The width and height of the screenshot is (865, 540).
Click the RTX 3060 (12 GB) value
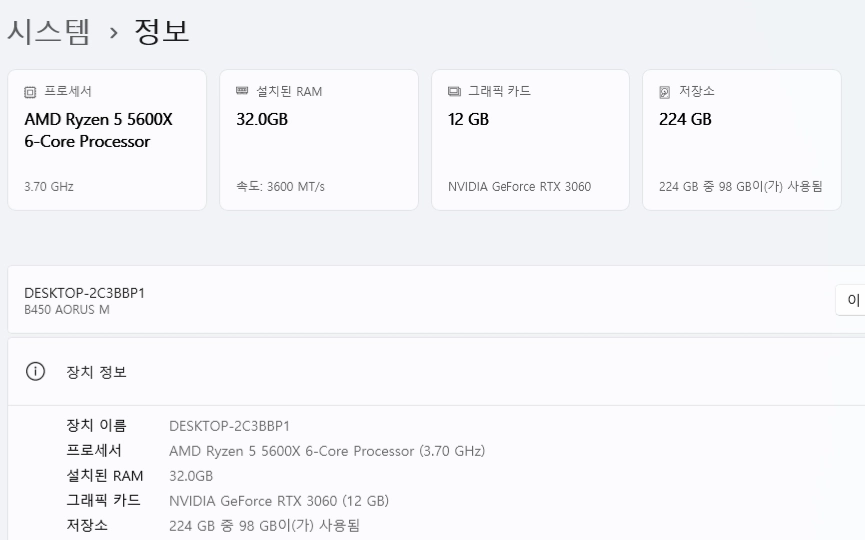(x=279, y=501)
